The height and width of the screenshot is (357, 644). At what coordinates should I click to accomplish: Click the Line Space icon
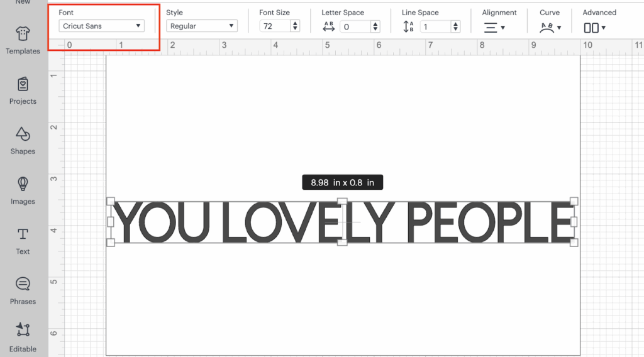pos(409,26)
